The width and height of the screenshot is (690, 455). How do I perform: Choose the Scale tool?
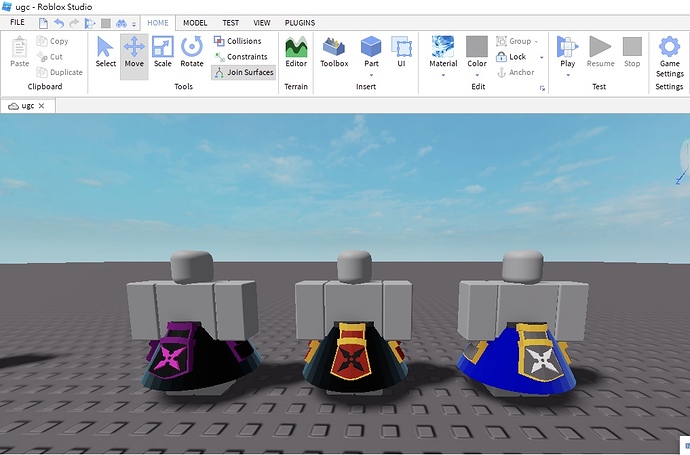click(x=162, y=52)
